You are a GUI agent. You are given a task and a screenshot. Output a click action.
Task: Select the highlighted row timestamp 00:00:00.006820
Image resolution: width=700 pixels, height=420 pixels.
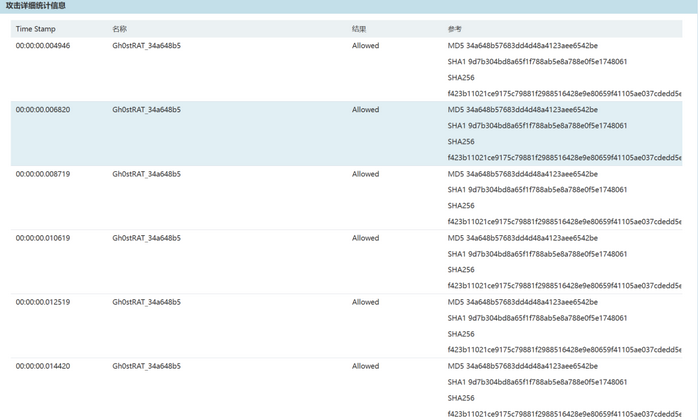click(x=43, y=110)
